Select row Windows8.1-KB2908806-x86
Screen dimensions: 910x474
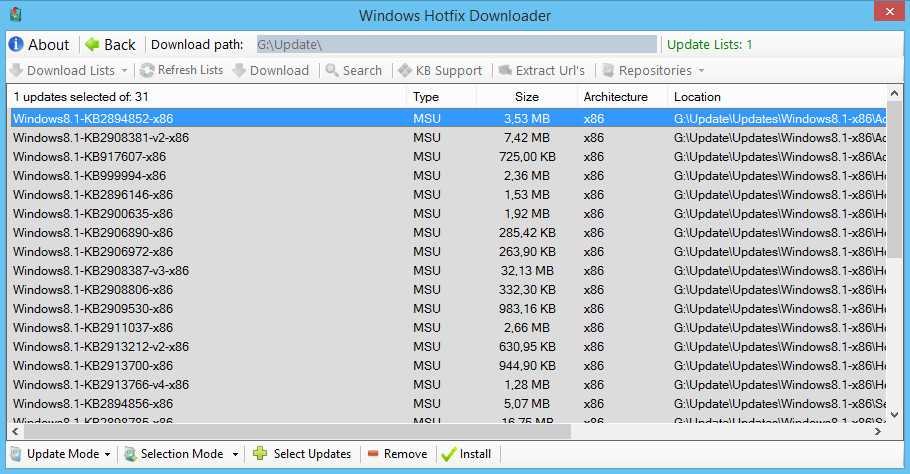point(448,290)
